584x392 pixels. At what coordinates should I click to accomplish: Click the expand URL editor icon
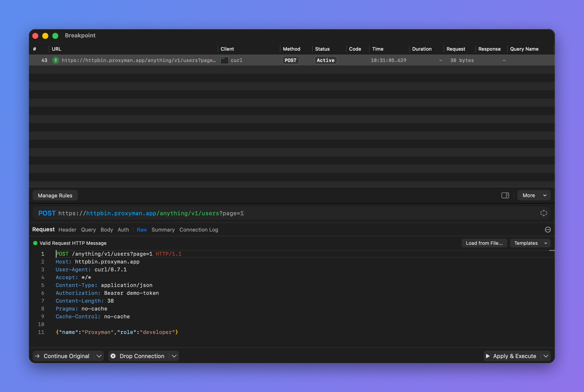[544, 213]
